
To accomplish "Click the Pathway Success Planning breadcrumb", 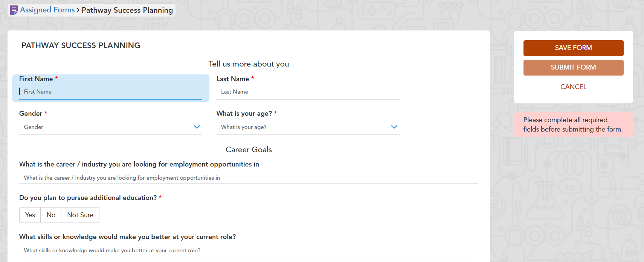I will 127,10.
